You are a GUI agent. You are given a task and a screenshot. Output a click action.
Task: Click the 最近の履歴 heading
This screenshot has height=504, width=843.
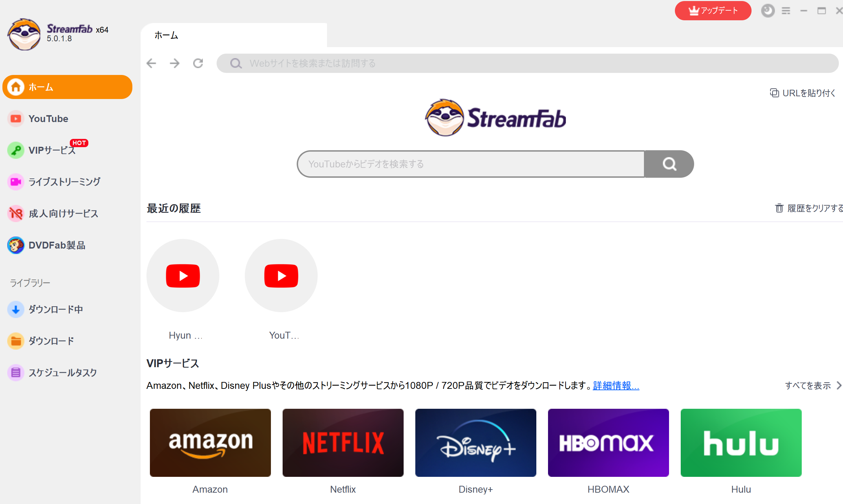(174, 208)
